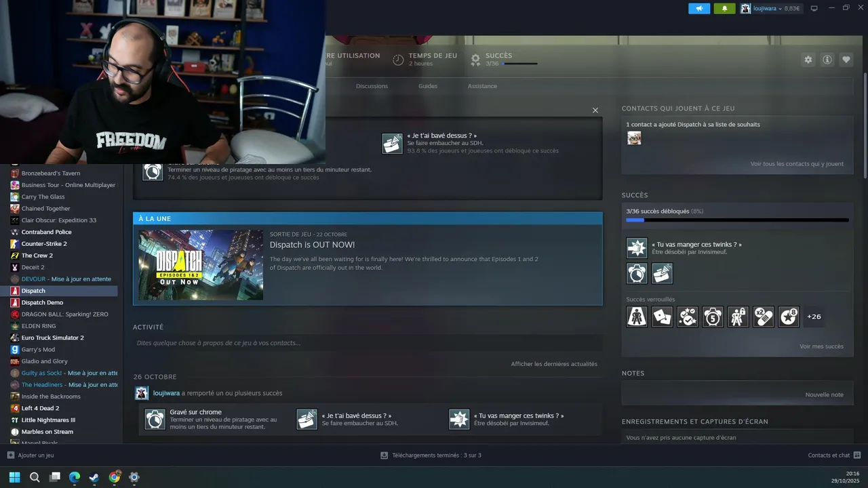Open the Windows Start menu
Viewport: 868px width, 488px height.
pyautogui.click(x=14, y=477)
